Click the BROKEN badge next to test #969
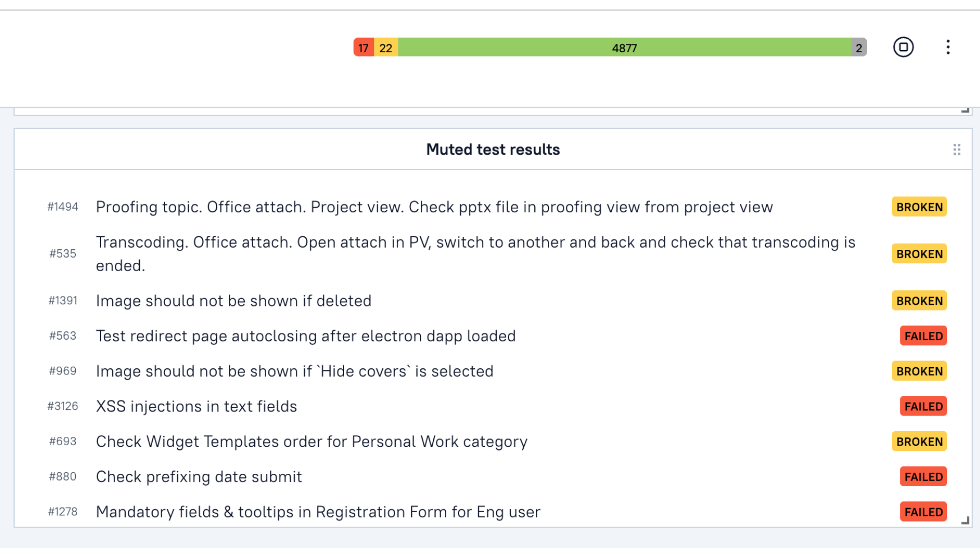The height and width of the screenshot is (548, 980). [x=918, y=371]
